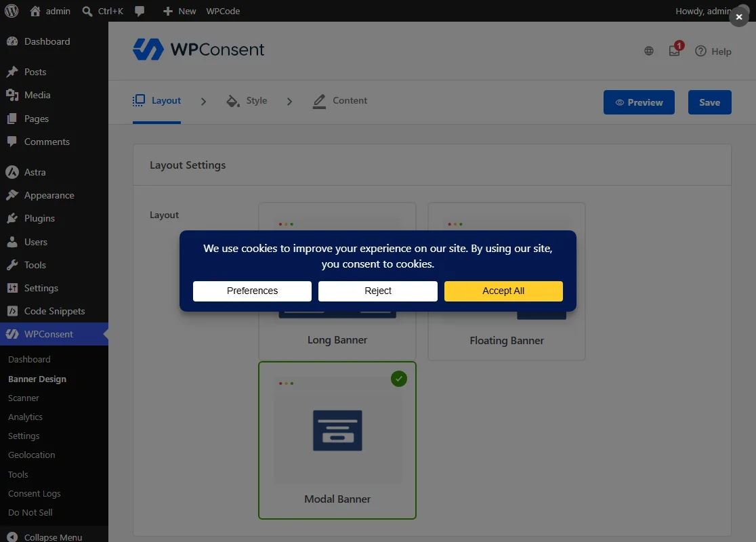Open Geolocation submenu item

pyautogui.click(x=31, y=455)
